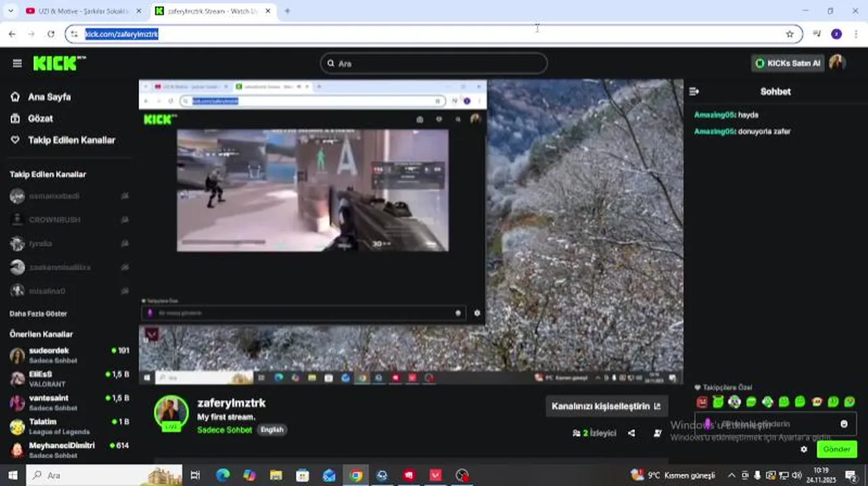Image resolution: width=868 pixels, height=486 pixels.
Task: Select the last emote in chat row
Action: [x=850, y=402]
